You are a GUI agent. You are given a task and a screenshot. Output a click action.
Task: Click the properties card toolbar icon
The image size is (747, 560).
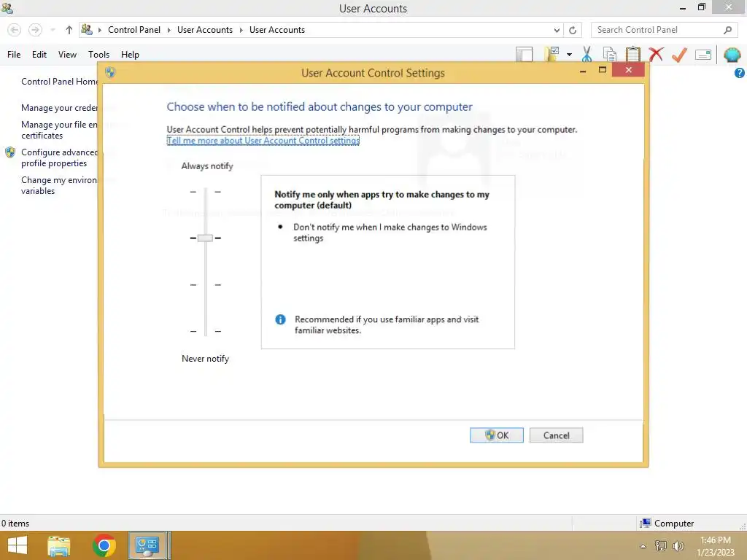(703, 55)
